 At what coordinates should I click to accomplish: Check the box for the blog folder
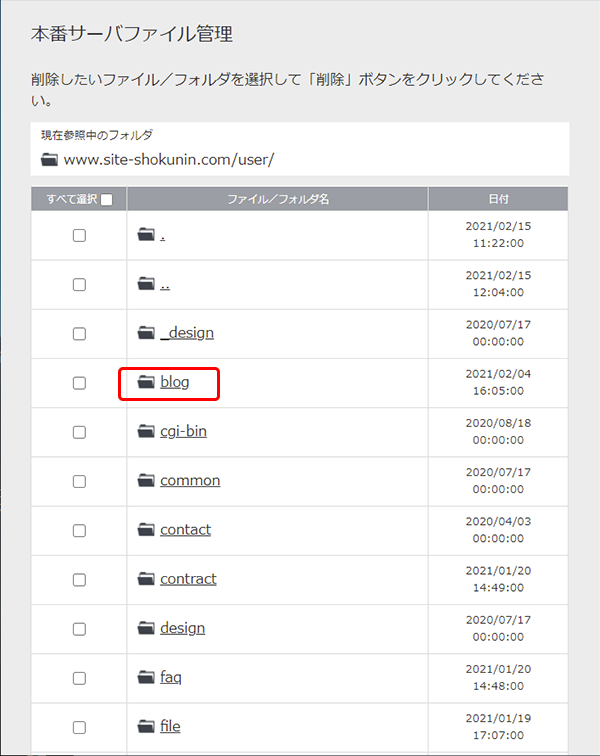click(79, 383)
